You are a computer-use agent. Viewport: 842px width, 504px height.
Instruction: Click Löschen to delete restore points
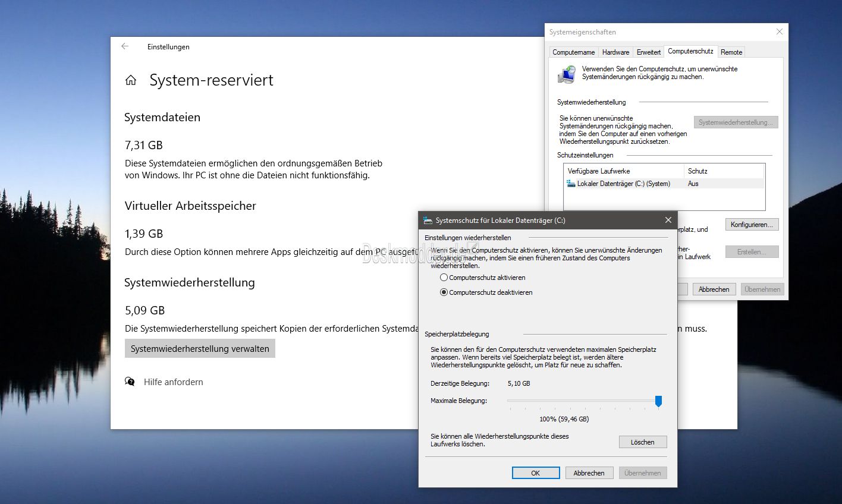point(642,442)
